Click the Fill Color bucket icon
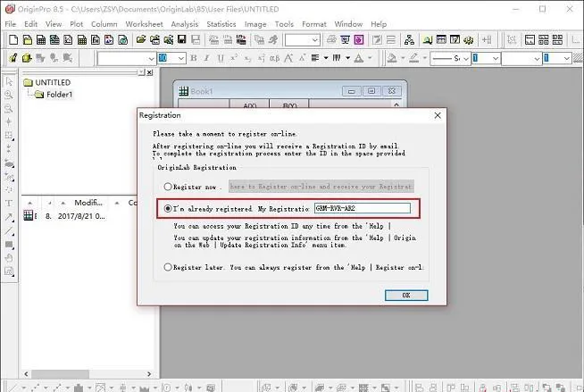 click(x=392, y=58)
